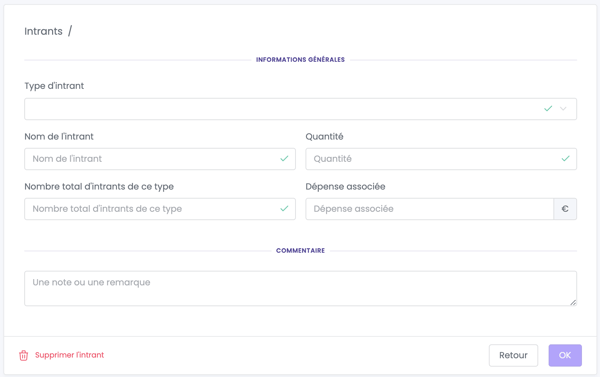
Task: Click the green checkmark in Type d'intrant
Action: 548,109
